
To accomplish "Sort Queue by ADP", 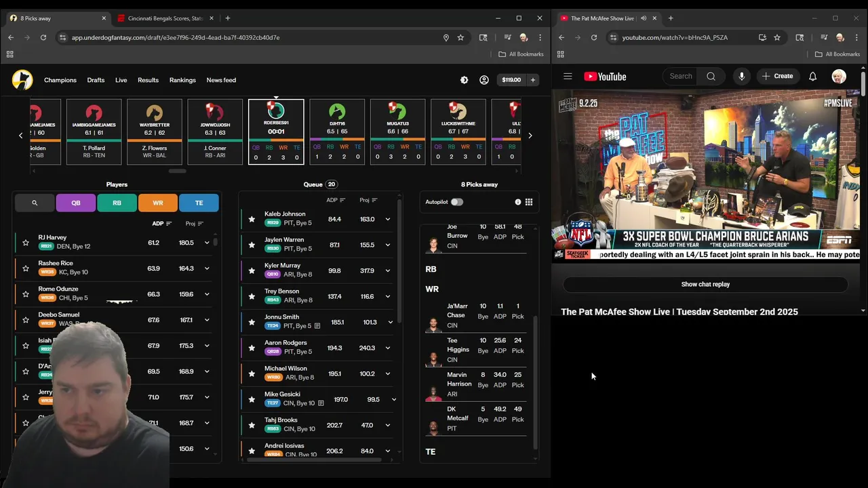I will click(336, 200).
